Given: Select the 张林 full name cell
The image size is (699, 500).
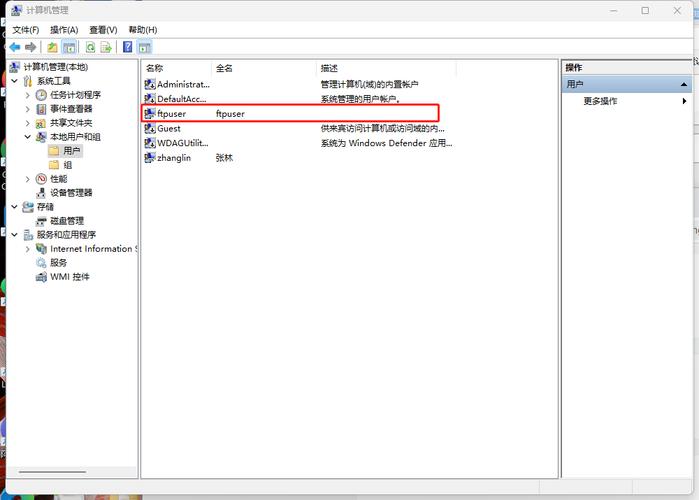Looking at the screenshot, I should coord(225,158).
